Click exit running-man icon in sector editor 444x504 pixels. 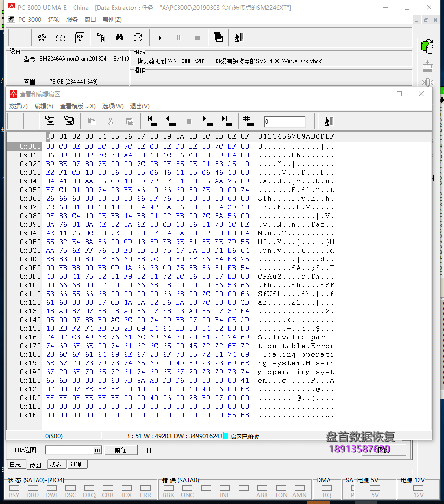click(x=329, y=121)
